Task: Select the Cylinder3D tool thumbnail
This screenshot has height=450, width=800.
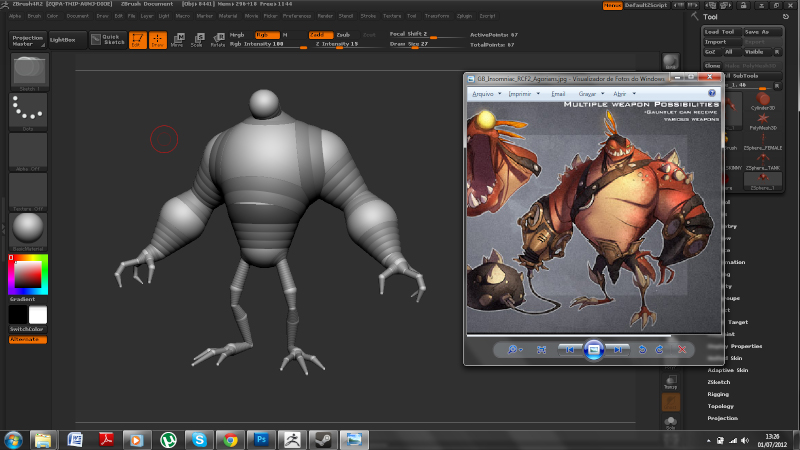Action: pos(763,101)
